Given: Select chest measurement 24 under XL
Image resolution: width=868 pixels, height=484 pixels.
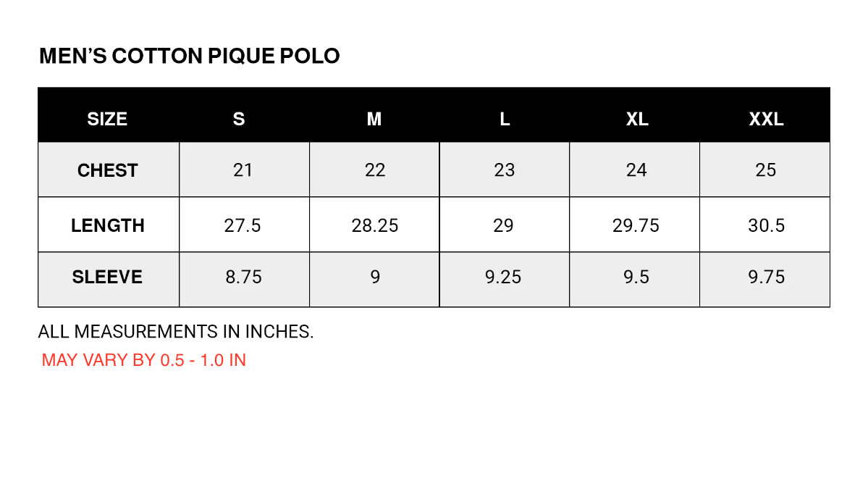Looking at the screenshot, I should point(636,170).
